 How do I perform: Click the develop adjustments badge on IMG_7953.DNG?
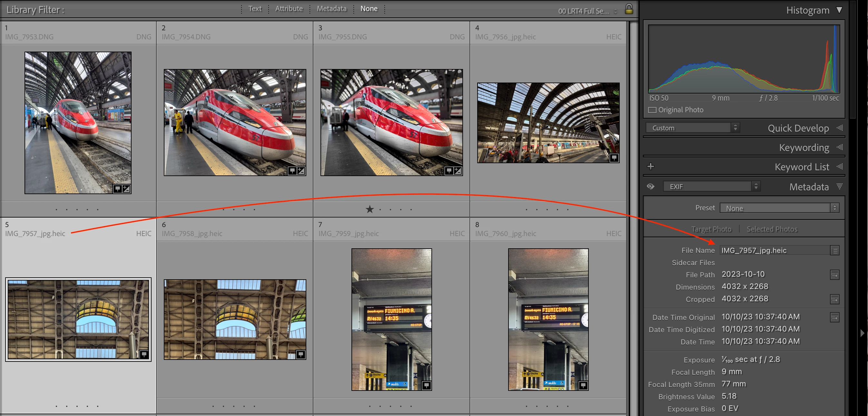pyautogui.click(x=126, y=189)
